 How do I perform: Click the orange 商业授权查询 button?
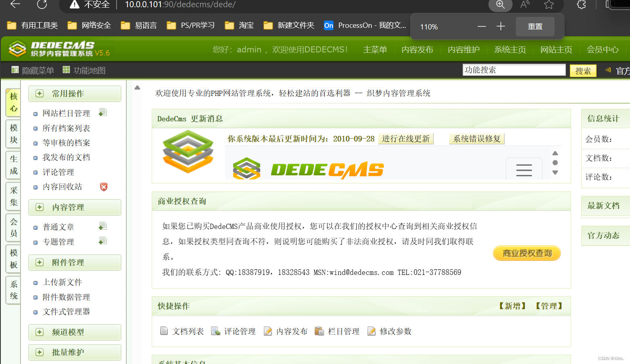point(527,253)
